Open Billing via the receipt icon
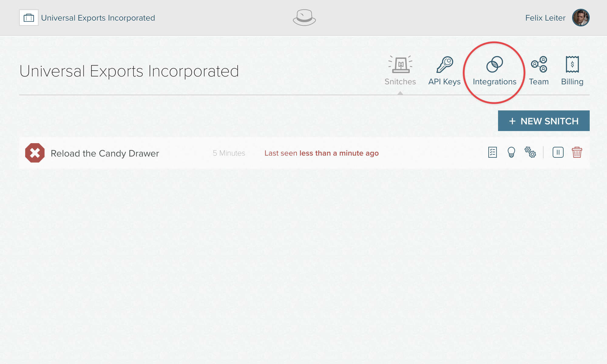This screenshot has height=364, width=607. pos(572,64)
